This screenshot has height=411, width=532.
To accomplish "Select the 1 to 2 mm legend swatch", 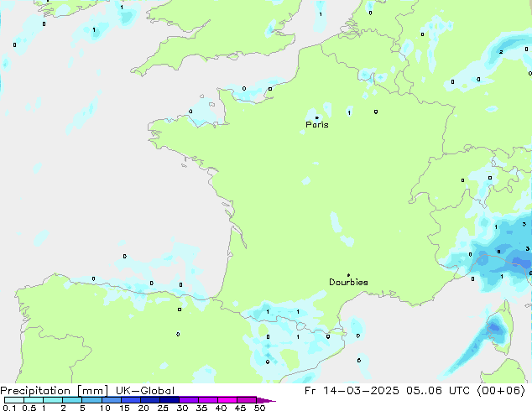I will [x=53, y=400].
